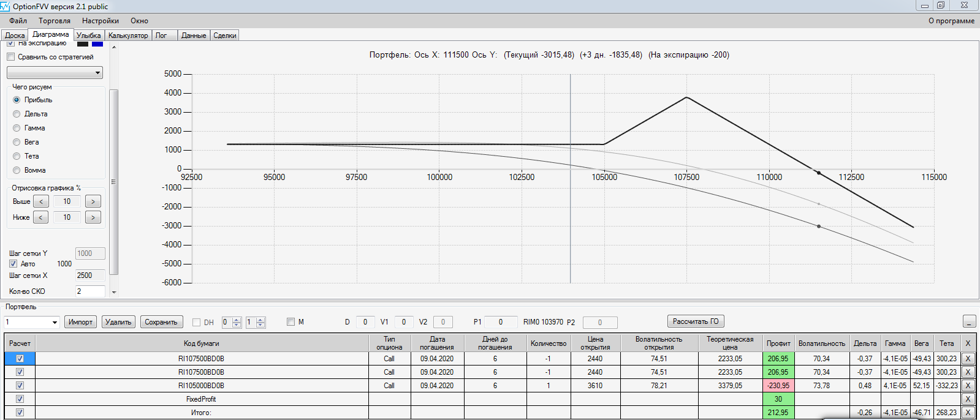
Task: Click the -230,95 profit cell
Action: tap(778, 386)
